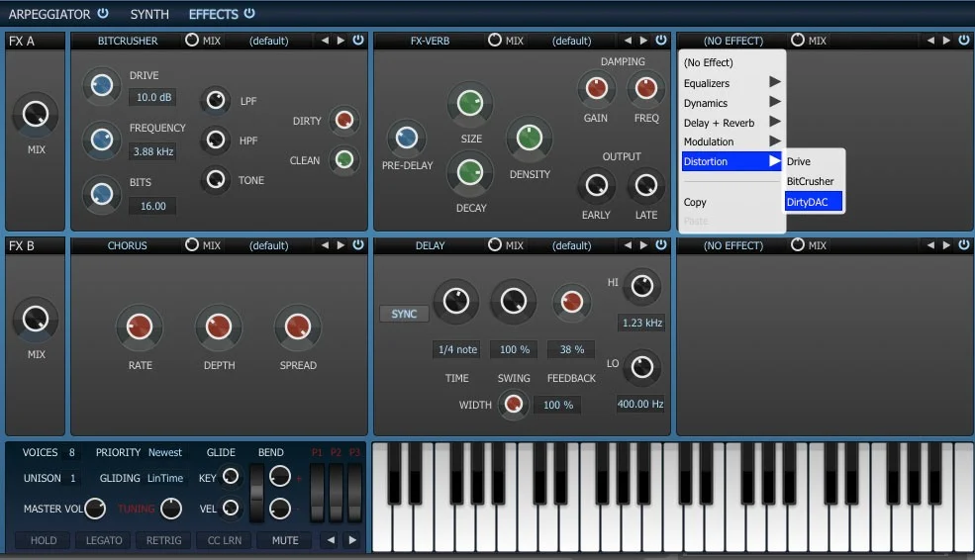
Task: Load next Bitcrusher preset arrow
Action: point(341,41)
